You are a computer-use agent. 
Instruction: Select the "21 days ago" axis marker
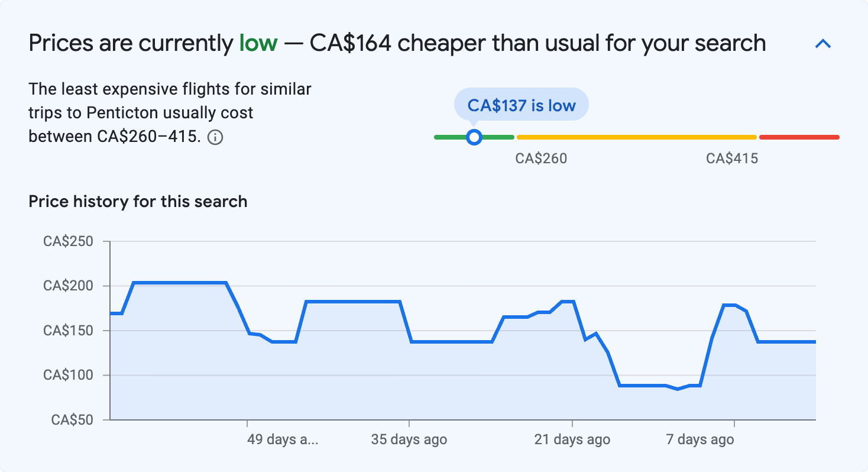(572, 439)
